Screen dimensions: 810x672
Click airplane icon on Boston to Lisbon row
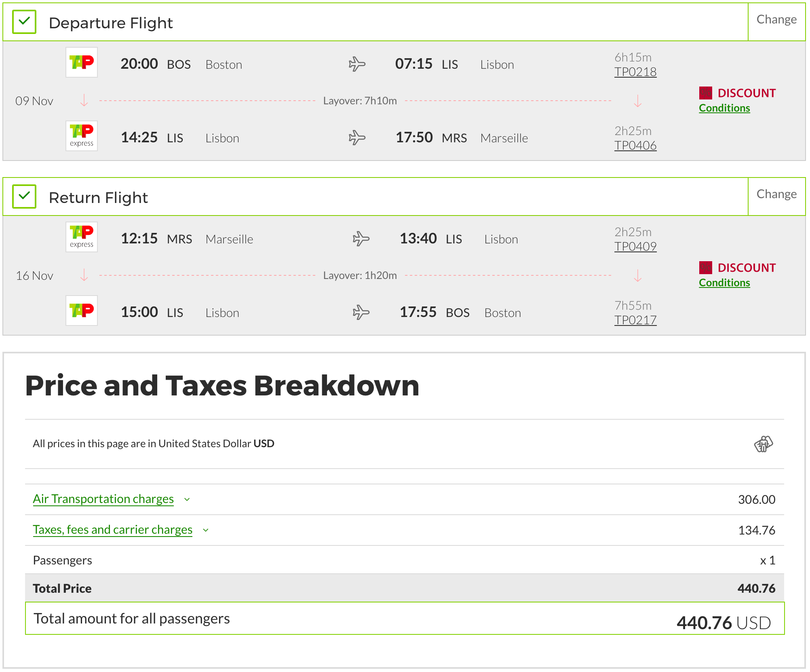click(x=357, y=64)
